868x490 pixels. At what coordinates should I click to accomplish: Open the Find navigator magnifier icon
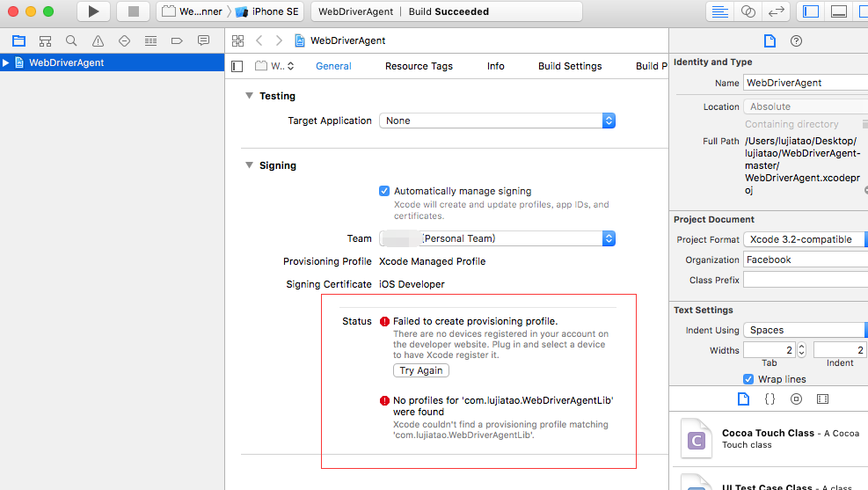tap(71, 40)
